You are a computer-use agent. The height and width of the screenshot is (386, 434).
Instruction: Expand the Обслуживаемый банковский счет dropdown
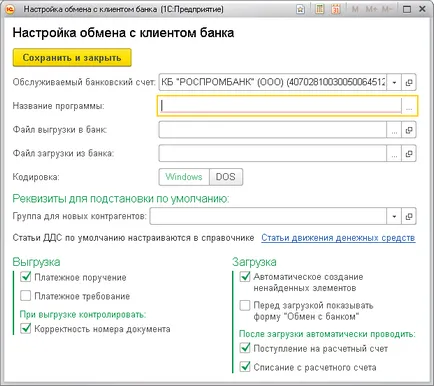394,82
